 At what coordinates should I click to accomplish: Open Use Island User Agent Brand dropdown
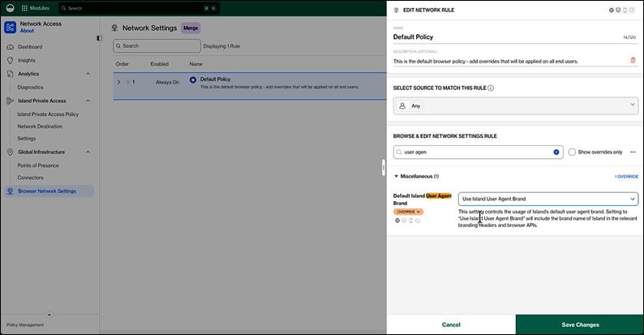coord(548,199)
